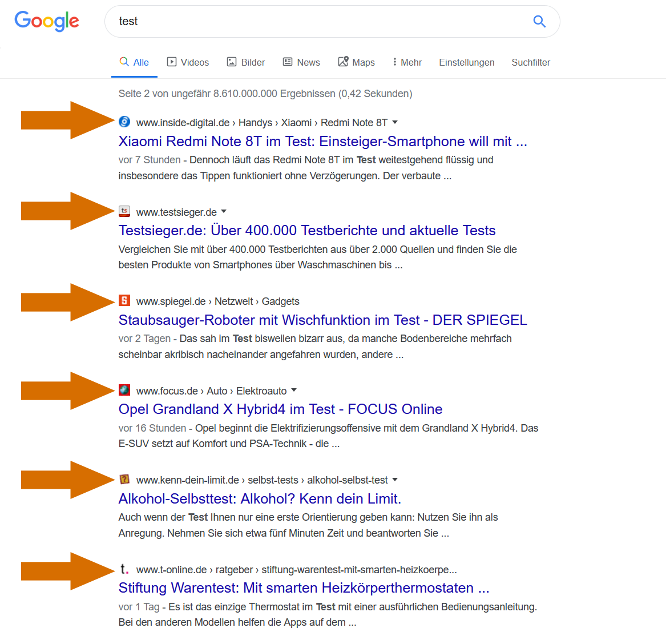
Task: Open Einstellungen
Action: click(x=466, y=62)
